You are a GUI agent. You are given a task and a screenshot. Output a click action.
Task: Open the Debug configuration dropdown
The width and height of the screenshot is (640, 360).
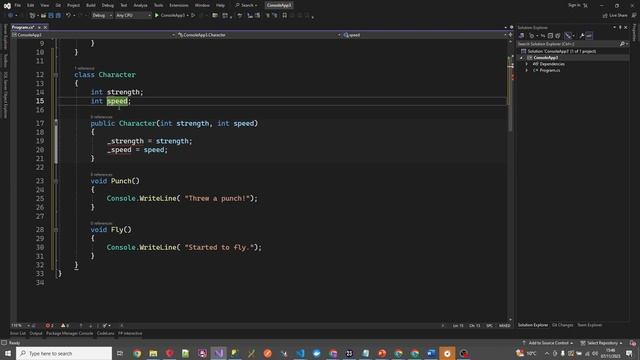click(x=102, y=16)
